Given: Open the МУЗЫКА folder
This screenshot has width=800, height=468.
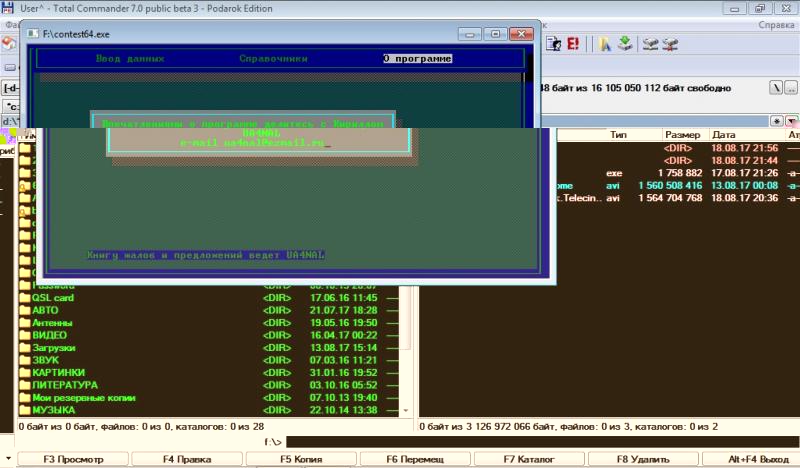Looking at the screenshot, I should [x=54, y=409].
